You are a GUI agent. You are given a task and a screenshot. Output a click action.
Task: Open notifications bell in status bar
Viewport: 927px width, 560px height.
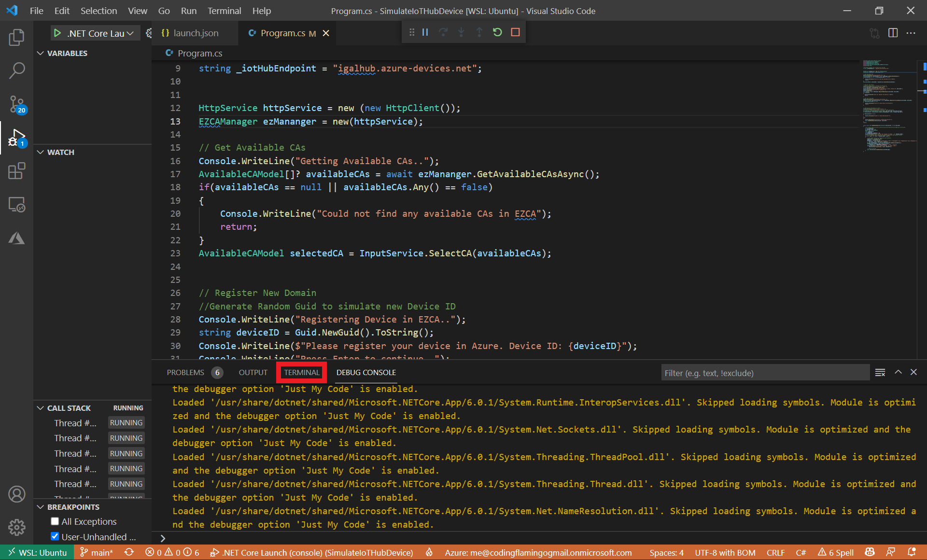(912, 552)
